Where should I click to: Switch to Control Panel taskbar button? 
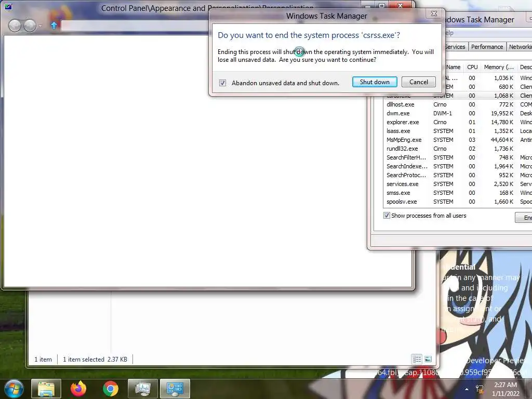point(175,389)
